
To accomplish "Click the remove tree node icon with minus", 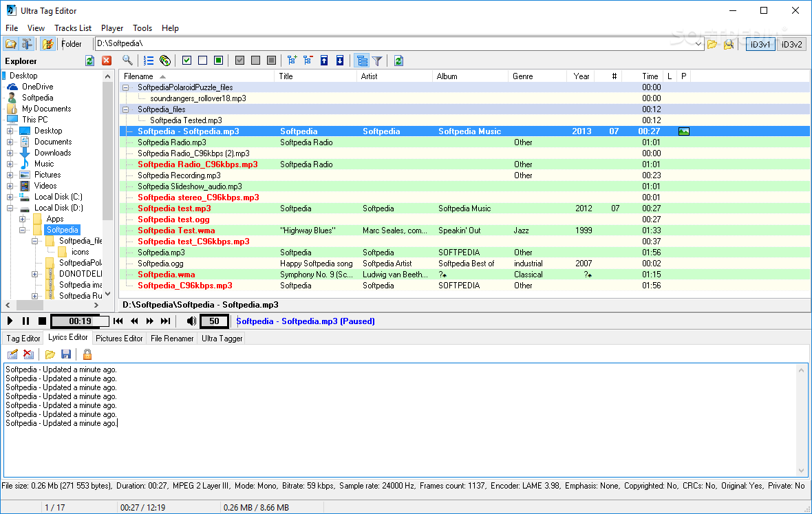I will point(308,61).
